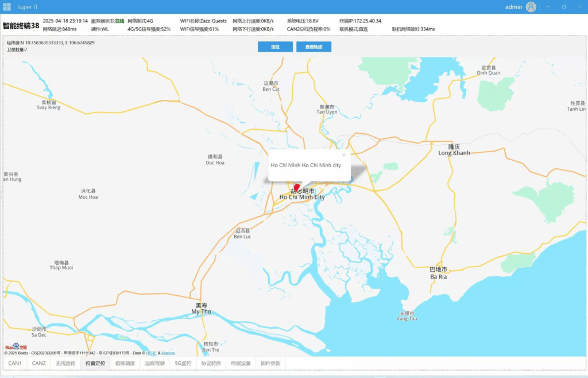This screenshot has height=378, width=588.
Task: Open the 固件更新 tab
Action: click(270, 364)
